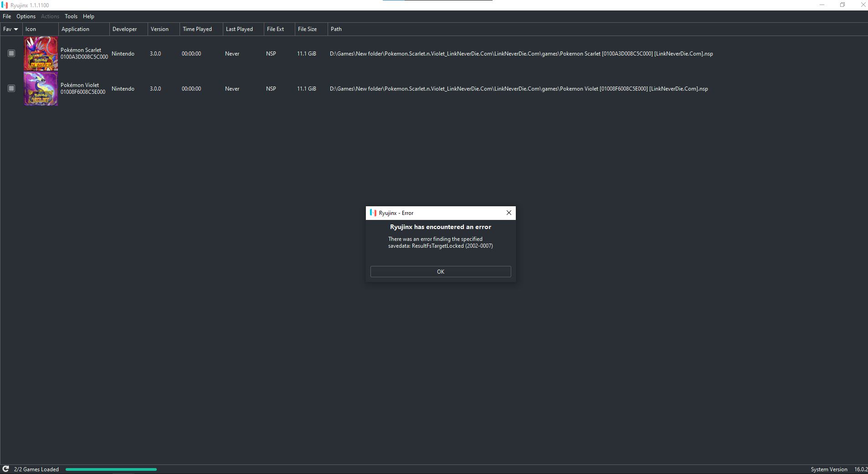Click the Pokémon Violet game icon
This screenshot has width=868, height=474.
click(x=41, y=89)
